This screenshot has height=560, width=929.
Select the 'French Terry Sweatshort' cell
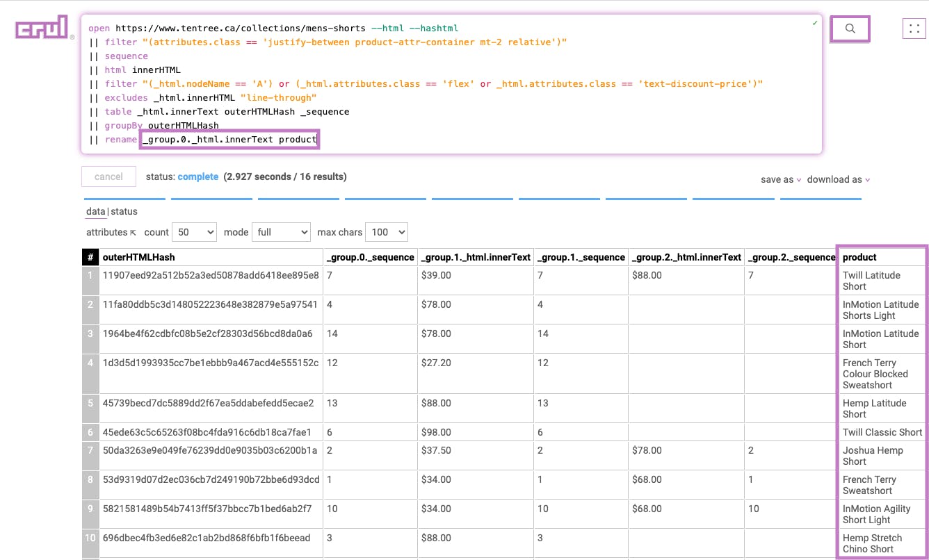tap(882, 485)
